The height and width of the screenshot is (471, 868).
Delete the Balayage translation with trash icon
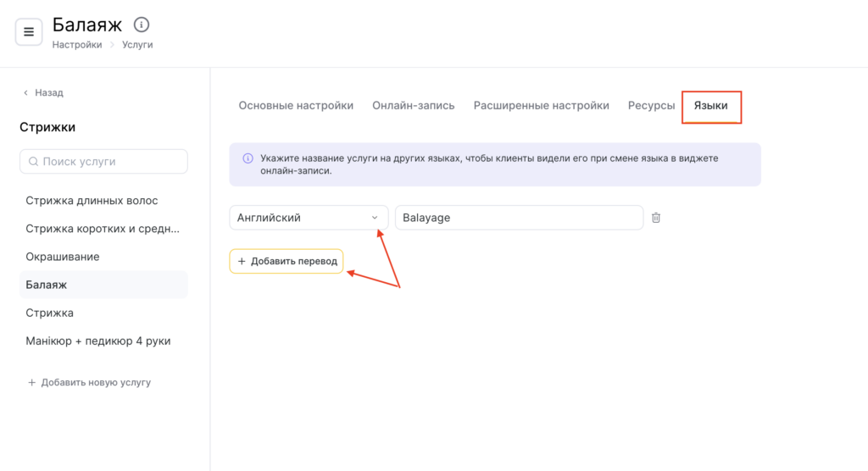tap(656, 218)
